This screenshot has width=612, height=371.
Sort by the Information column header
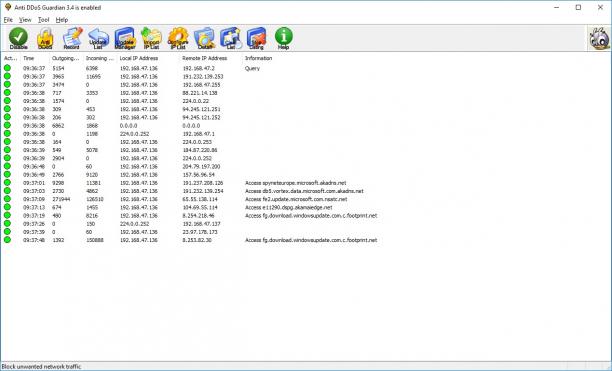point(258,58)
